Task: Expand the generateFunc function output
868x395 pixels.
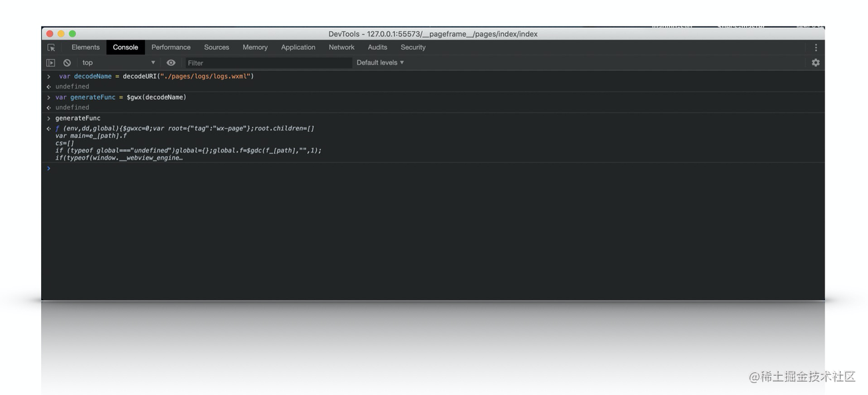Action: pos(49,129)
